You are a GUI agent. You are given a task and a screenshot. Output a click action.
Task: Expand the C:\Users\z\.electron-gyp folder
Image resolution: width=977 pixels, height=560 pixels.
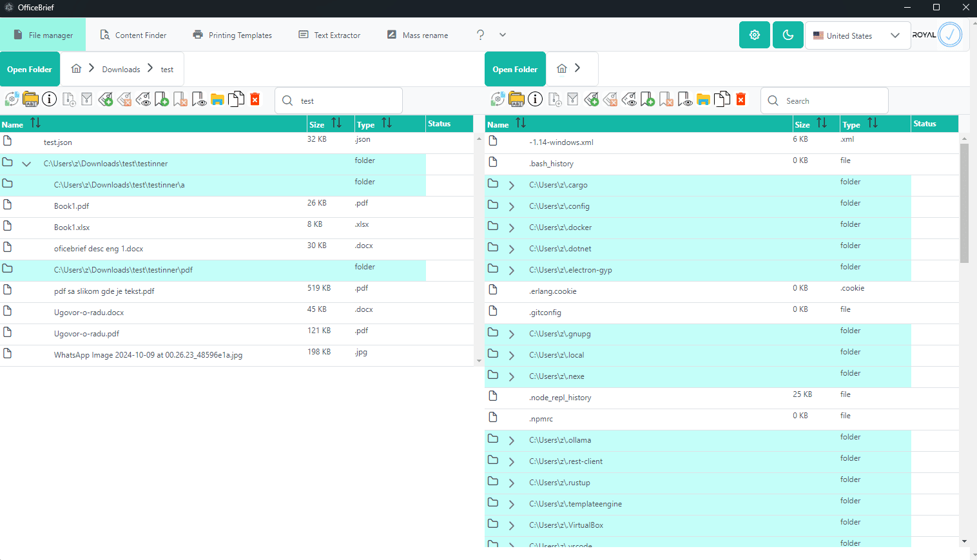512,270
